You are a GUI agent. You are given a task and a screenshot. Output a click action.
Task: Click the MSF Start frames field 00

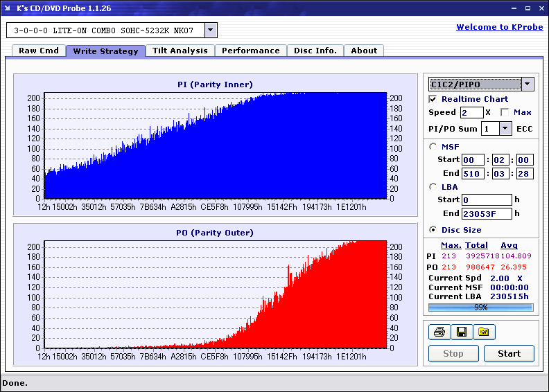525,160
